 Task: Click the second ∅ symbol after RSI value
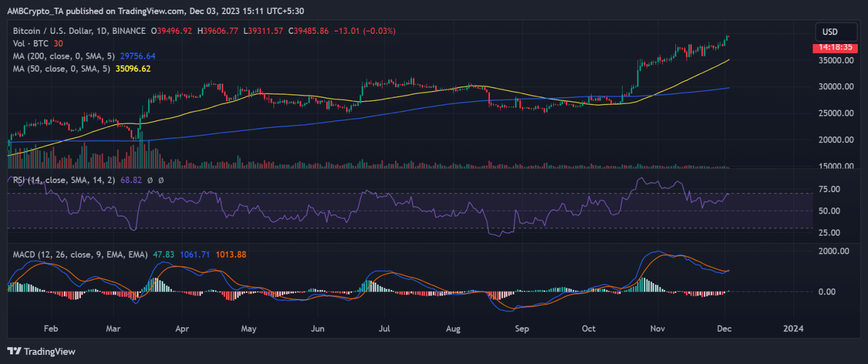click(160, 180)
